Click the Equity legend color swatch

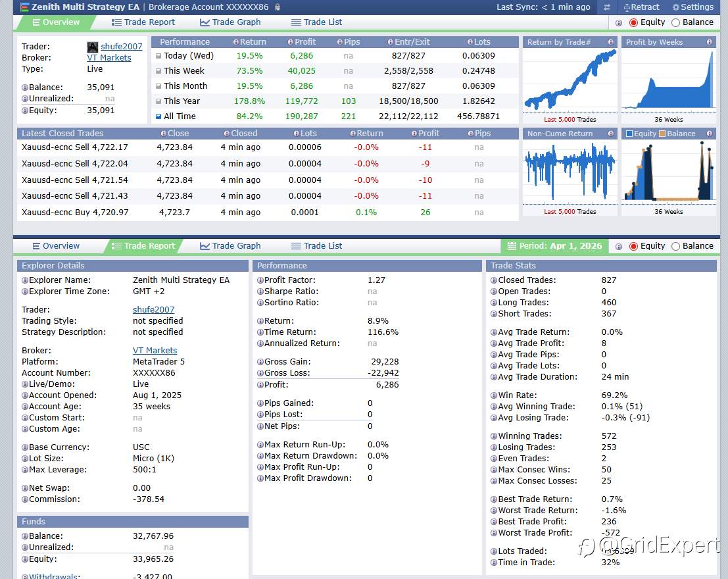[629, 134]
